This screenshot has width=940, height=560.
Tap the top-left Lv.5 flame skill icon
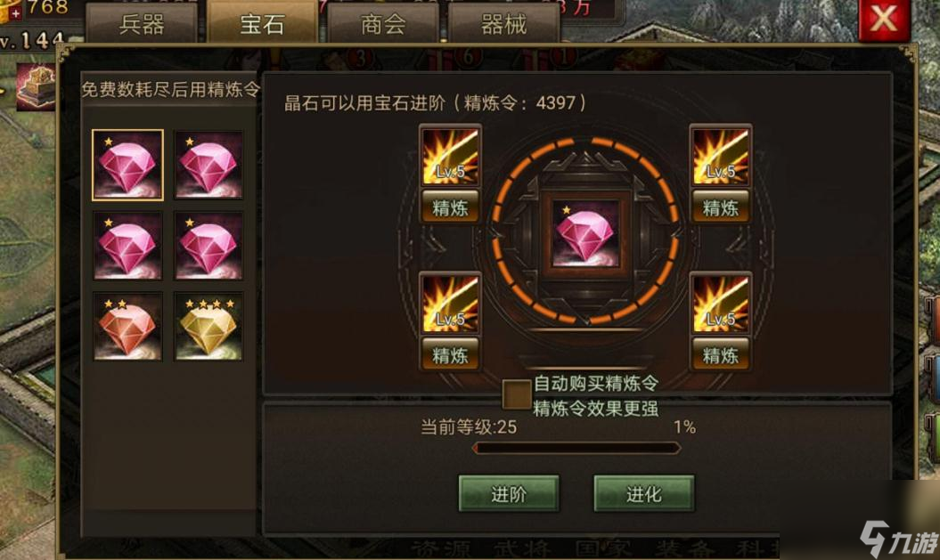pyautogui.click(x=450, y=157)
